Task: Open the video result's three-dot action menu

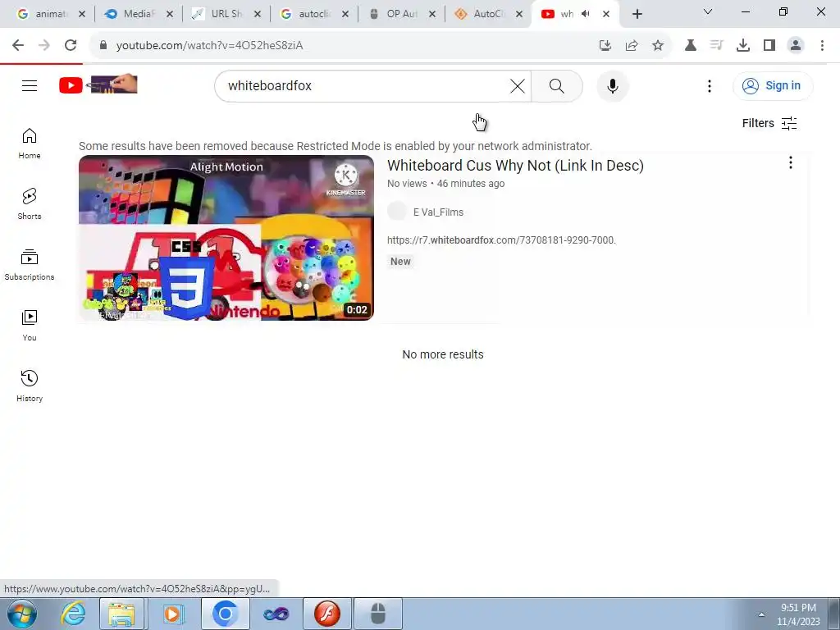Action: [791, 163]
